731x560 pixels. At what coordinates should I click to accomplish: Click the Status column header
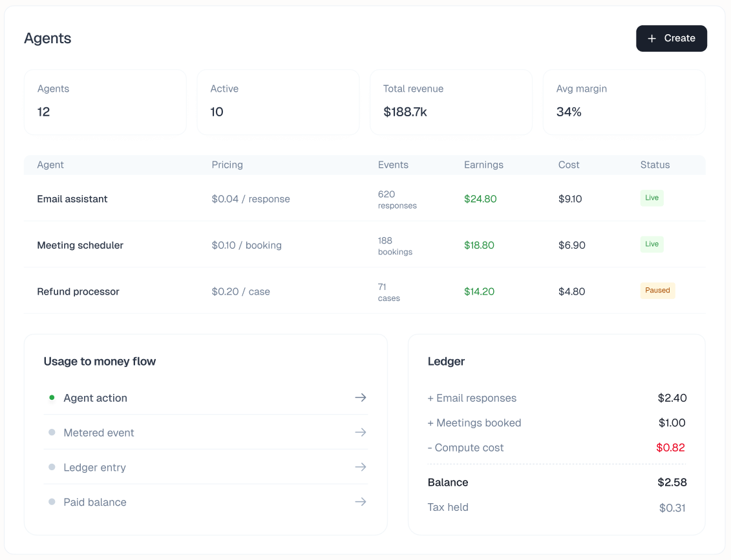click(x=655, y=165)
